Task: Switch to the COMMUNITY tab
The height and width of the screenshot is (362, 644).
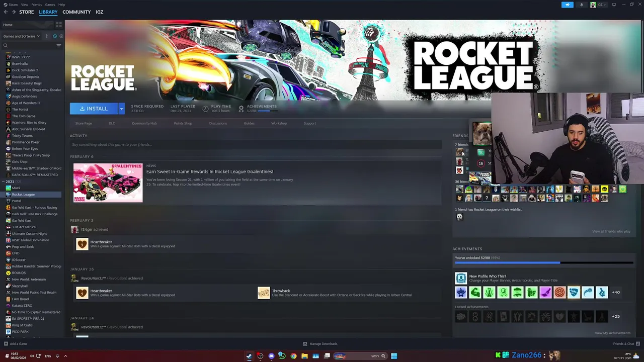Action: 76,12
